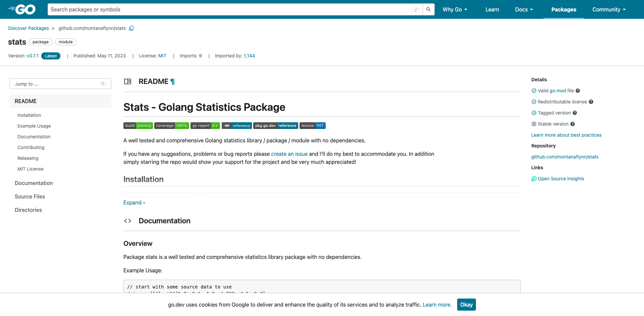Open the Jump to selector
The height and width of the screenshot is (316, 644).
tap(60, 84)
